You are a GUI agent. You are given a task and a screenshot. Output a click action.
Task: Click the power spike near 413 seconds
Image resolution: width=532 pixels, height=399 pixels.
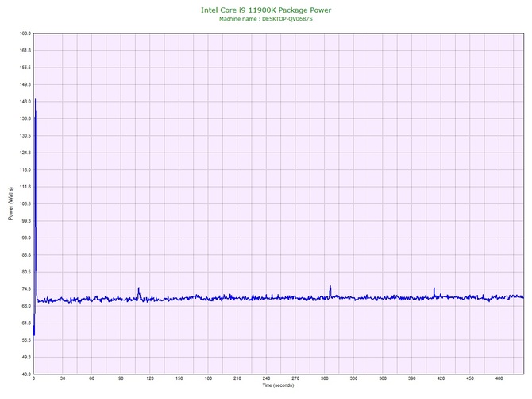point(434,289)
